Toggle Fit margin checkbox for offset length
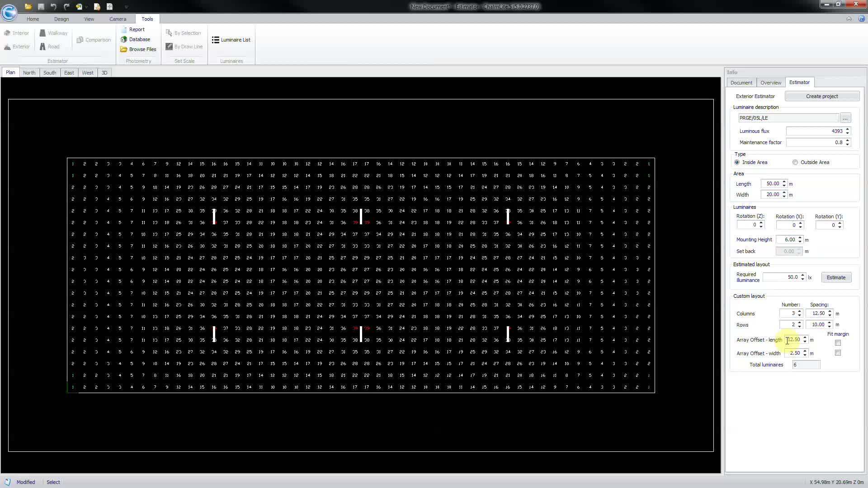This screenshot has height=488, width=868. [x=838, y=343]
